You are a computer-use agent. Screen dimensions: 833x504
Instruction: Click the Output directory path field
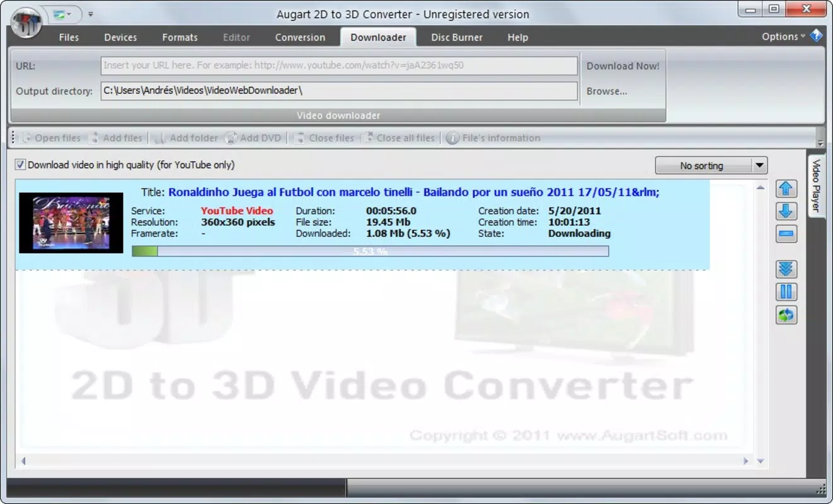tap(339, 91)
